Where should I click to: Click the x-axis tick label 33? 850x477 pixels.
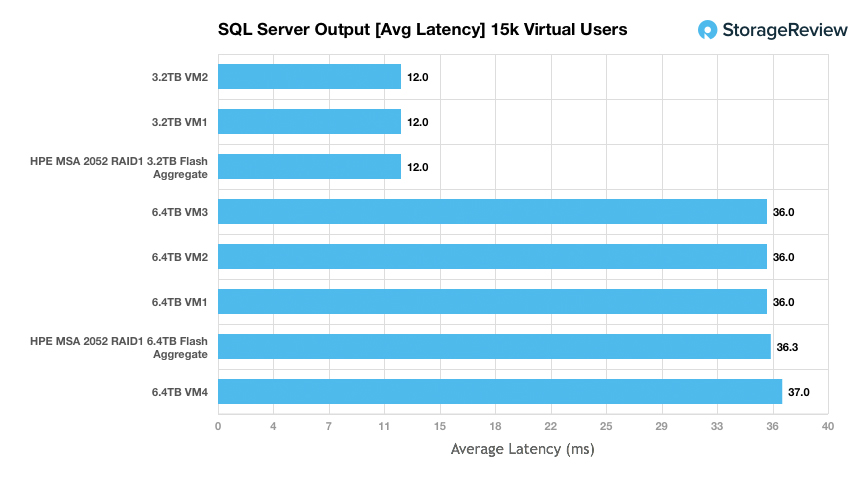pos(717,426)
